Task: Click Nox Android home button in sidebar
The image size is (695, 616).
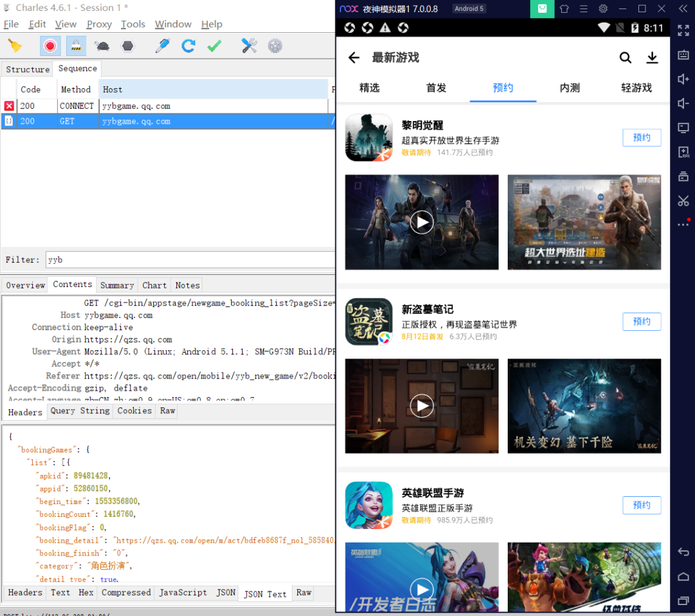Action: tap(683, 577)
